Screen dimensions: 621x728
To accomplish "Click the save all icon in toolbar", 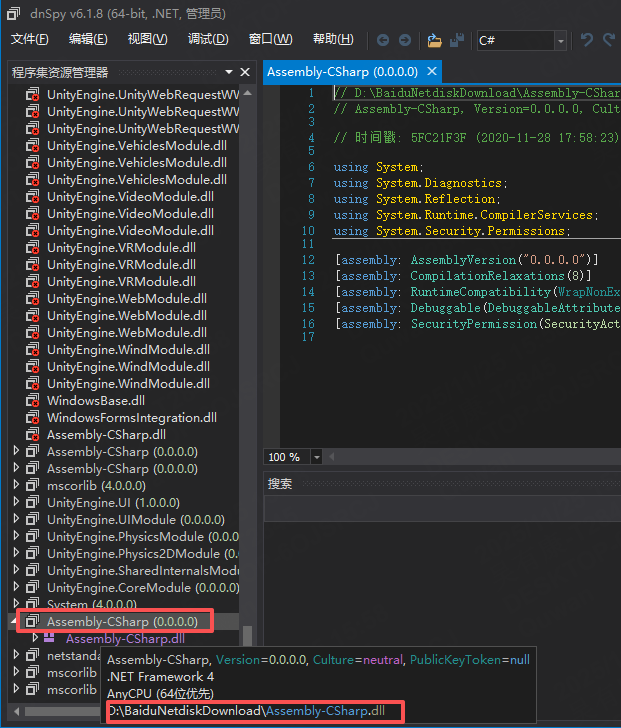I will 457,40.
